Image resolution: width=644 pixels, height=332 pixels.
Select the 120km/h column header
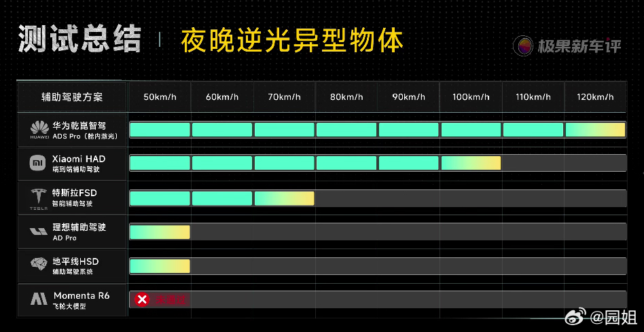coord(595,97)
